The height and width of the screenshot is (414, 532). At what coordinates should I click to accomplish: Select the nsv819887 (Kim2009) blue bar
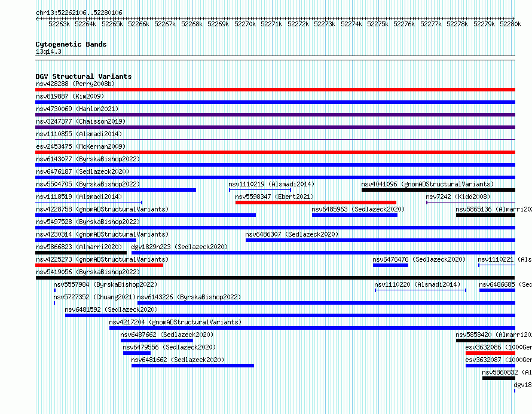275,102
